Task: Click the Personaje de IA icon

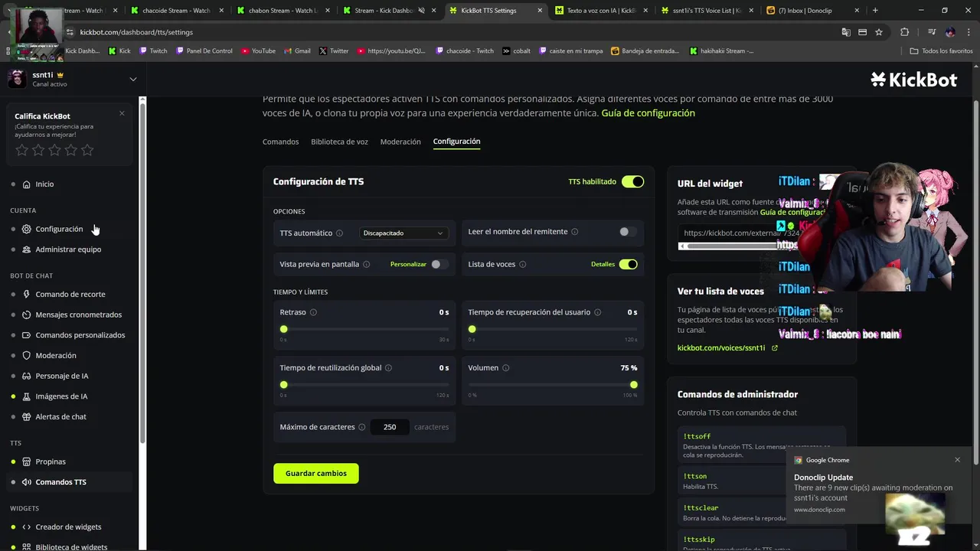Action: point(27,376)
